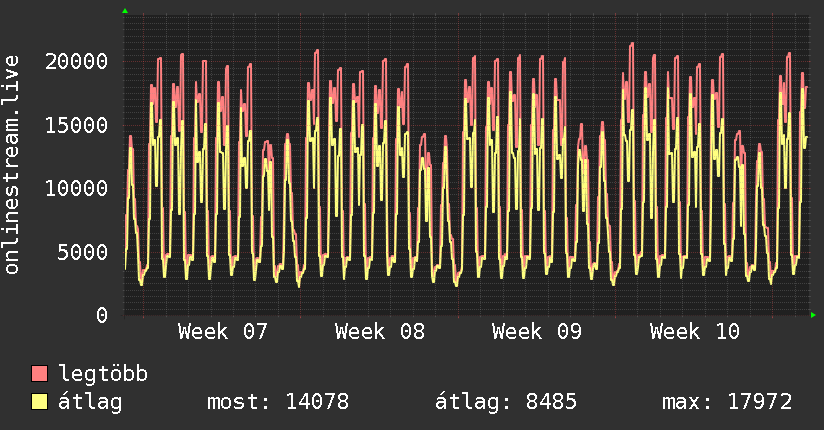Click the green arrow ending the x-axis

pos(813,315)
